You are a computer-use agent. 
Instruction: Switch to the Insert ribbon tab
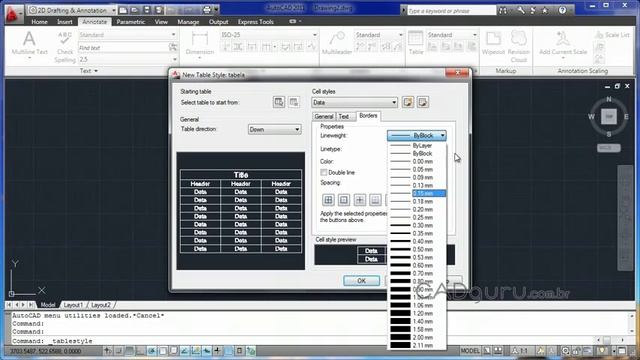[64, 22]
